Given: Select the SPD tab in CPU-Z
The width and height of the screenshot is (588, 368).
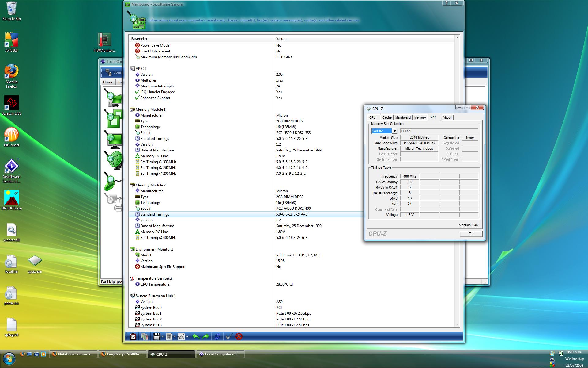Looking at the screenshot, I should click(433, 117).
